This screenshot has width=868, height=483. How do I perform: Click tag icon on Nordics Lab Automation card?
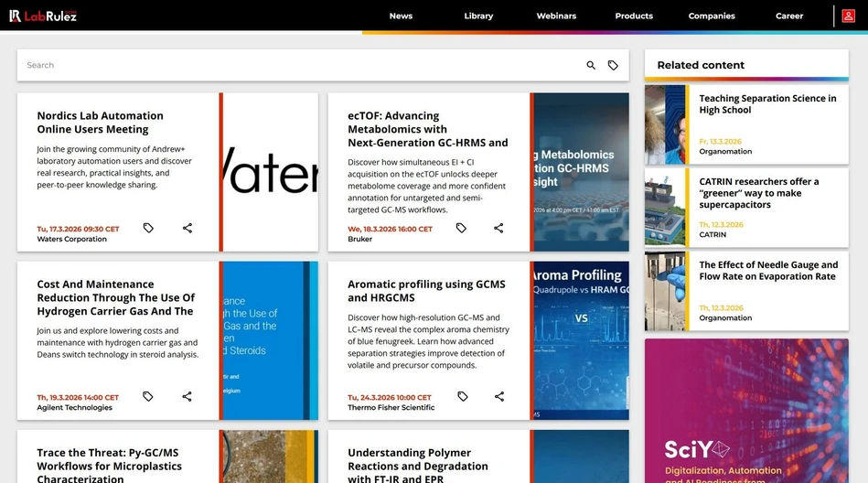pos(148,228)
